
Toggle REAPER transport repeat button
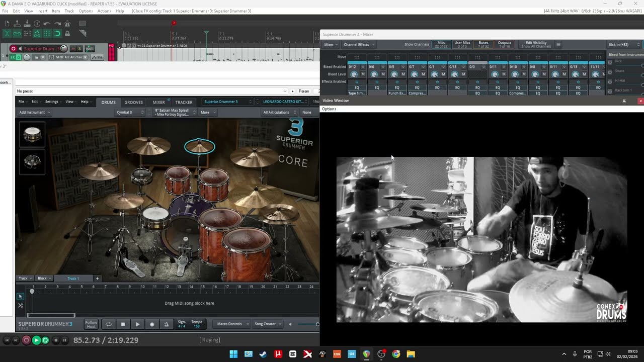tap(45, 340)
